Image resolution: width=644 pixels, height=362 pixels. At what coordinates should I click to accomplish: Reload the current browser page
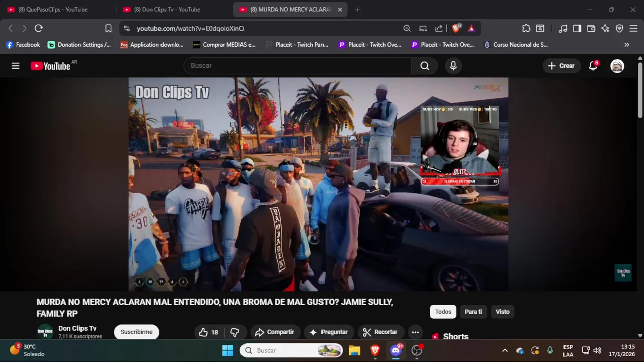39,28
